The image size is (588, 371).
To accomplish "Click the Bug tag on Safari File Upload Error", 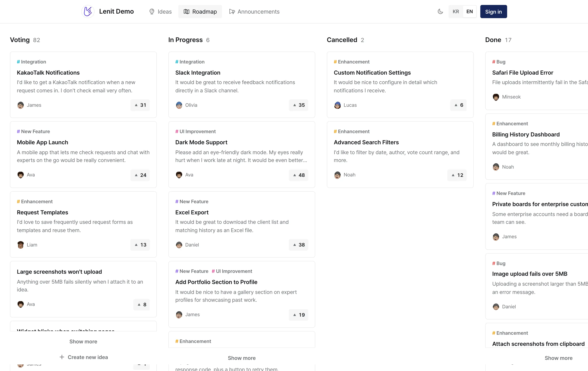I will pos(499,62).
